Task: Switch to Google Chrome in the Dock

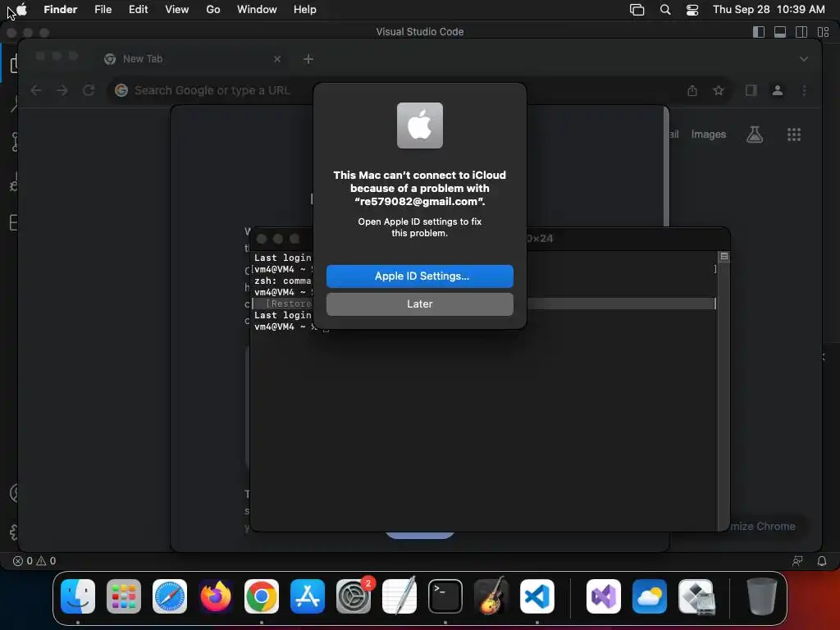Action: tap(262, 596)
